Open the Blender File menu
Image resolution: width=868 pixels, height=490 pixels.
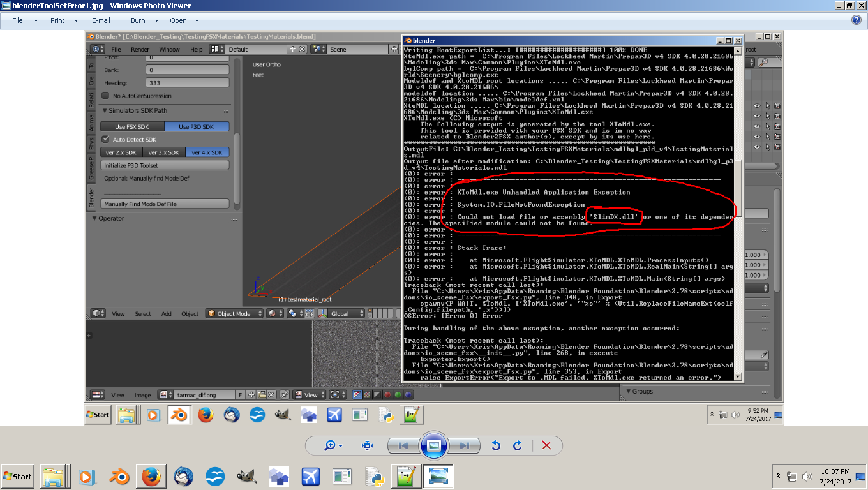116,49
